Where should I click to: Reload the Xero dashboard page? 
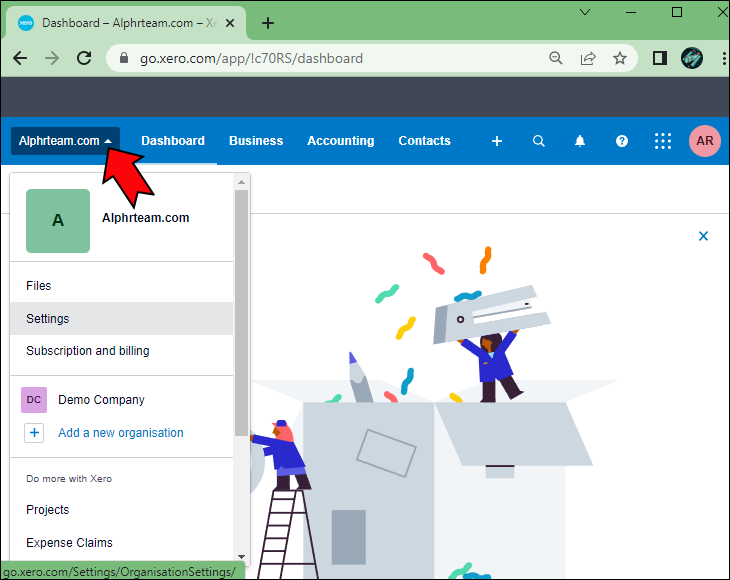pos(84,58)
